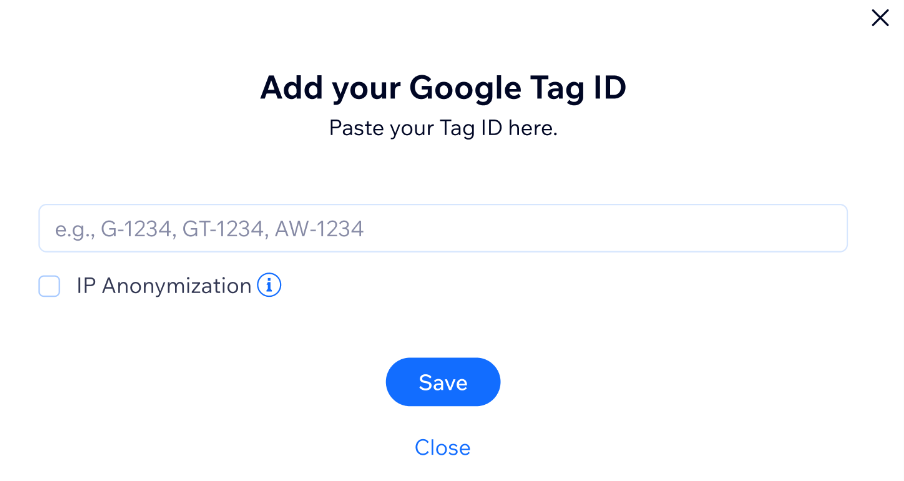Screen dimensions: 904x481
Task: Click the X in the top-right corner
Action: click(x=880, y=18)
